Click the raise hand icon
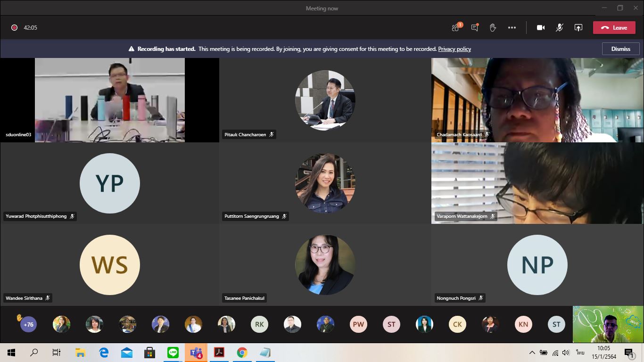Image resolution: width=644 pixels, height=362 pixels. point(493,27)
